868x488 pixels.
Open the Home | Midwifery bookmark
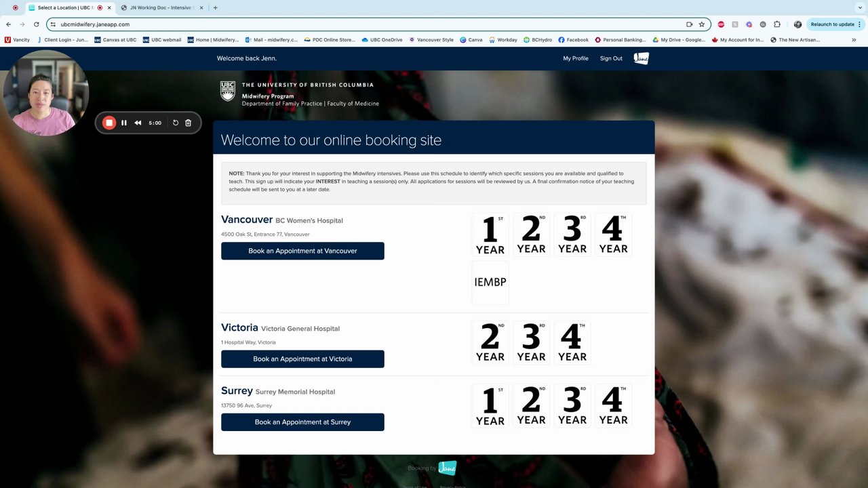click(213, 40)
